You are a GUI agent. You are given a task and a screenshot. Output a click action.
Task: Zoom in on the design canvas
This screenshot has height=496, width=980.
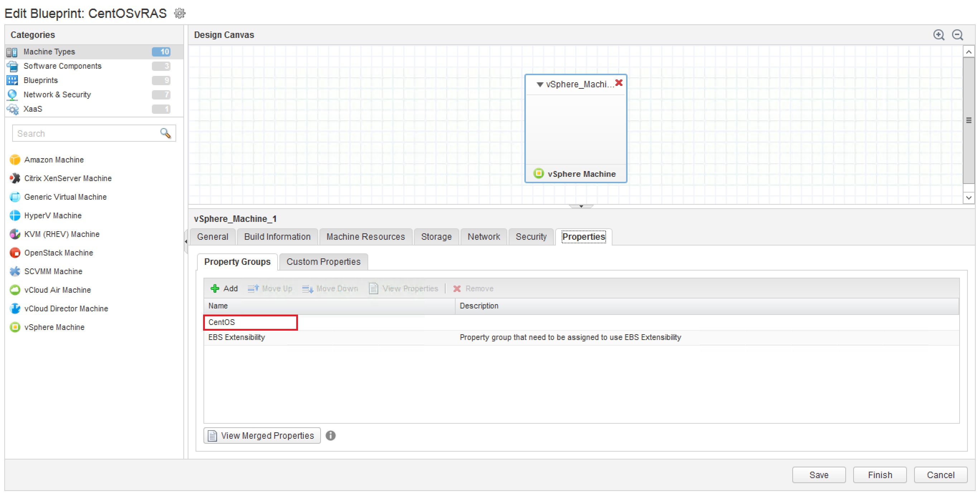click(938, 35)
